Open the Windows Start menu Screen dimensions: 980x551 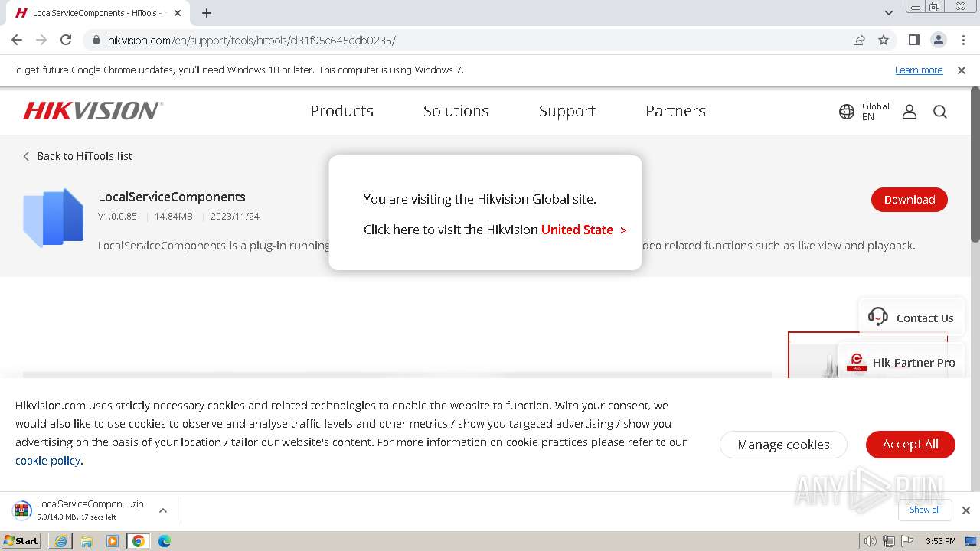[21, 541]
